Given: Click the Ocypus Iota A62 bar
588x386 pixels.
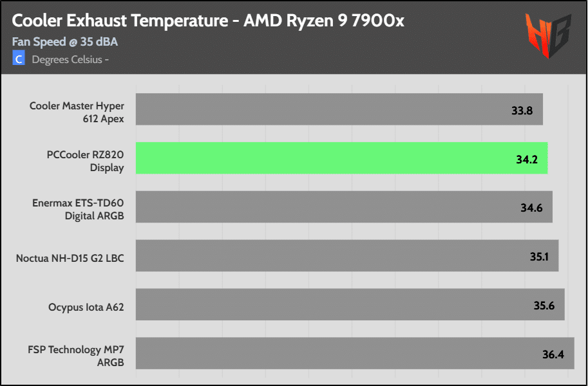Looking at the screenshot, I should click(x=350, y=304).
